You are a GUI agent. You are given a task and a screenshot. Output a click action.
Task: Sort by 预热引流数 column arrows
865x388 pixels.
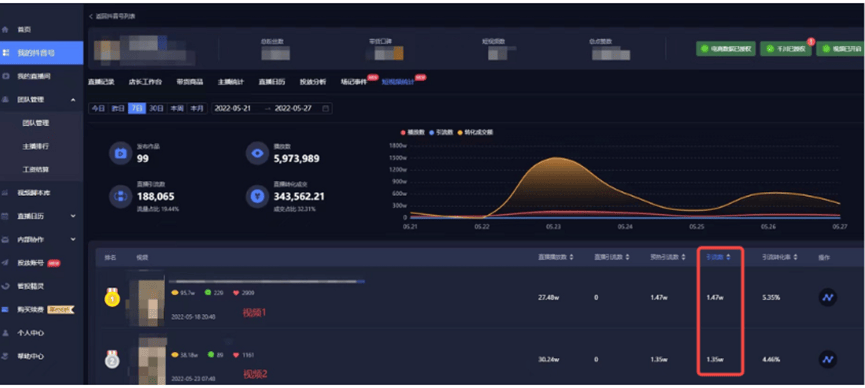685,257
